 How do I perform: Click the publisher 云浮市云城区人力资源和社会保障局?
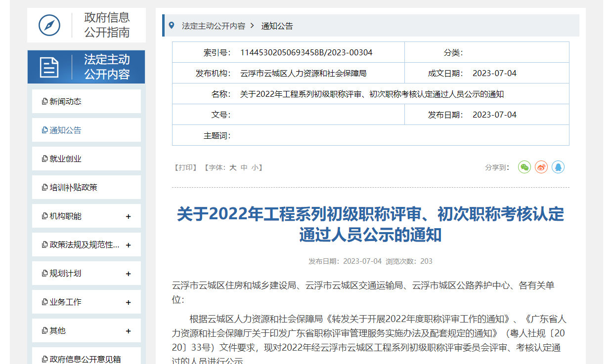tap(304, 73)
